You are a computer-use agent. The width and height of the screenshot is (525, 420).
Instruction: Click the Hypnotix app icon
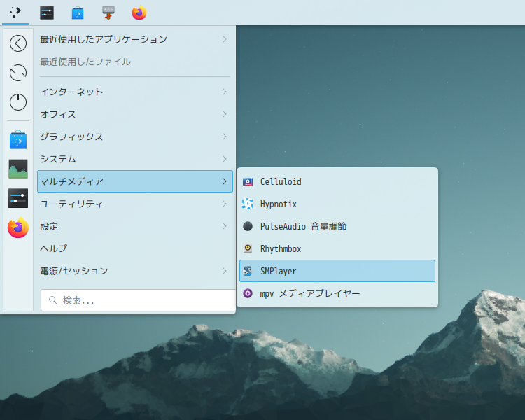pyautogui.click(x=248, y=204)
